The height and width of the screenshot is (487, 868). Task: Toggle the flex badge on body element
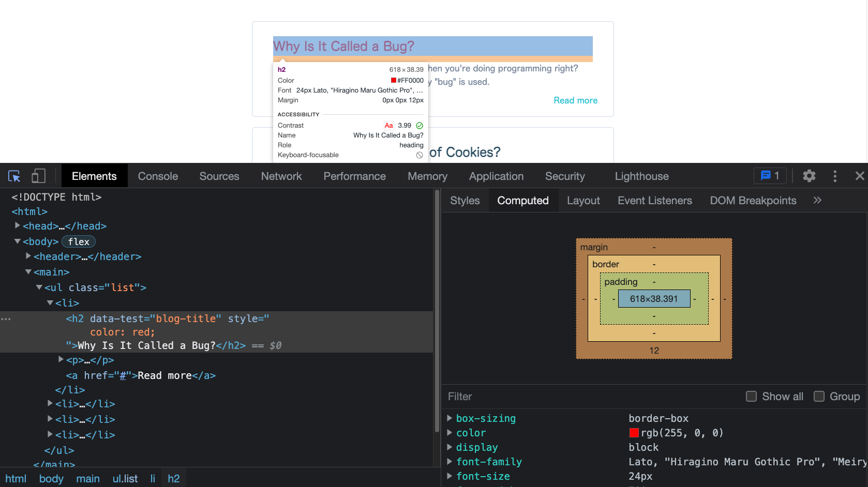(79, 241)
